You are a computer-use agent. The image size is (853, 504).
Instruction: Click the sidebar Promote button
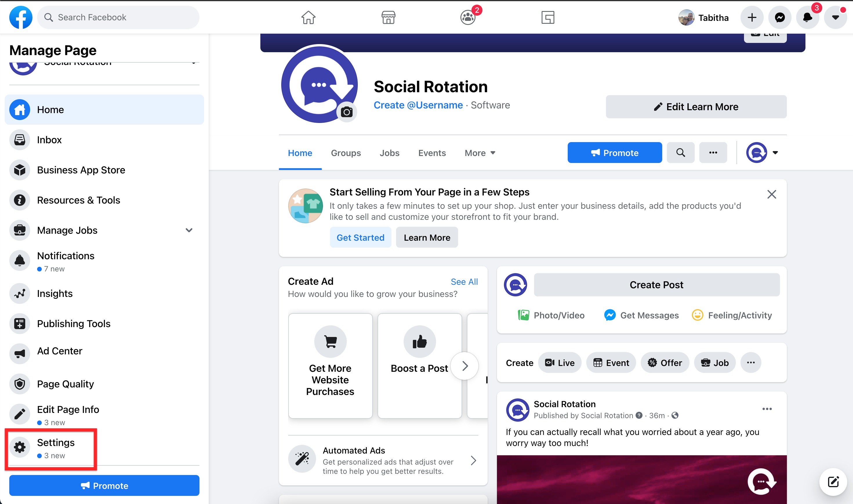point(104,486)
